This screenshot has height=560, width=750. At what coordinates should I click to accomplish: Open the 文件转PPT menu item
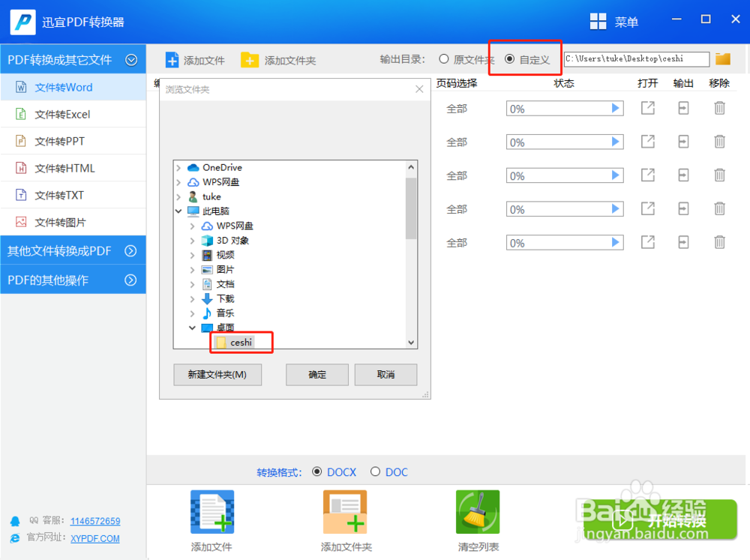pyautogui.click(x=73, y=141)
